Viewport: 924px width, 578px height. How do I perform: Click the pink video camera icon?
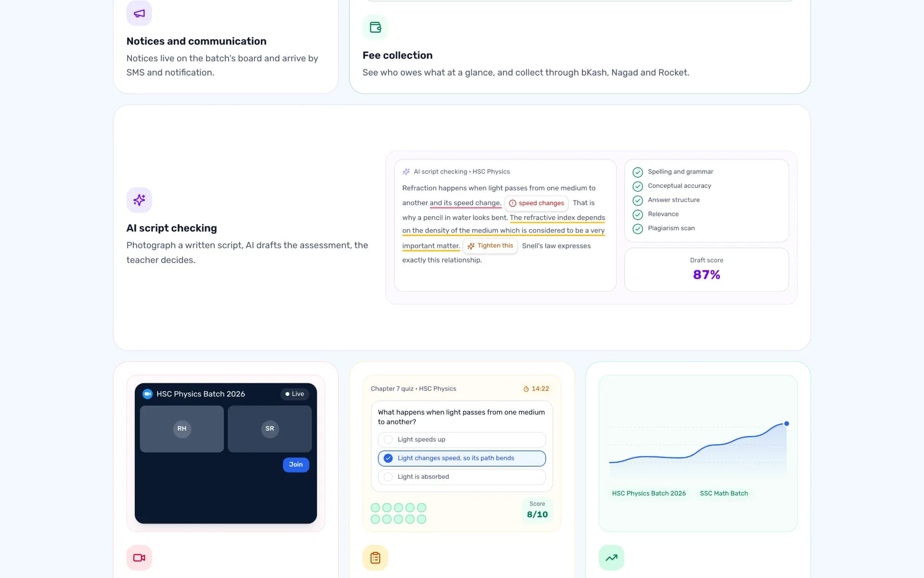point(139,558)
